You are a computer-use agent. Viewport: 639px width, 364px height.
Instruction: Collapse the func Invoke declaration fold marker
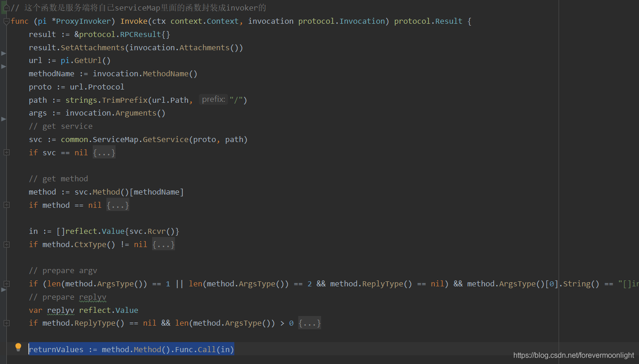[6, 21]
